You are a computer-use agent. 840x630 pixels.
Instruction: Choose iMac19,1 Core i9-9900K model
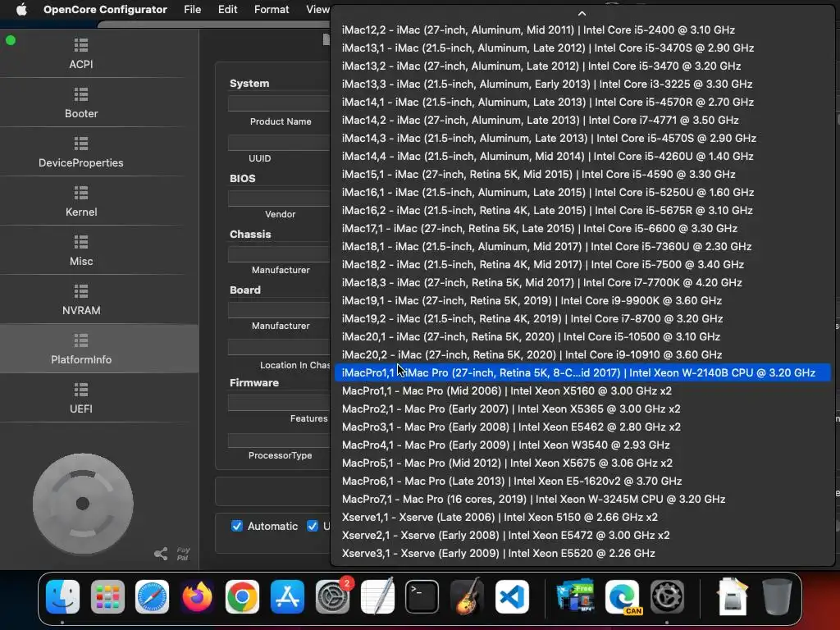[x=582, y=300]
